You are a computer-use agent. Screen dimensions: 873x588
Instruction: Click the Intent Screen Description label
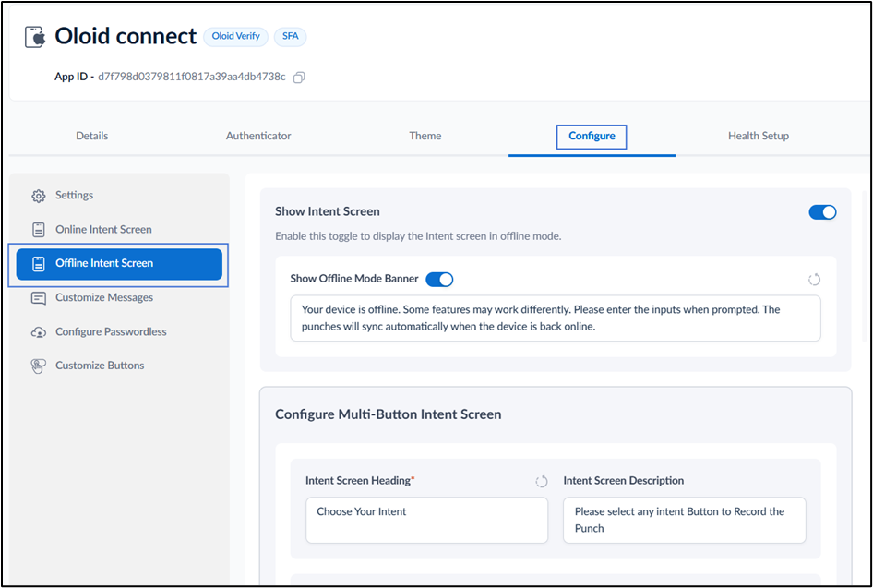coord(624,481)
